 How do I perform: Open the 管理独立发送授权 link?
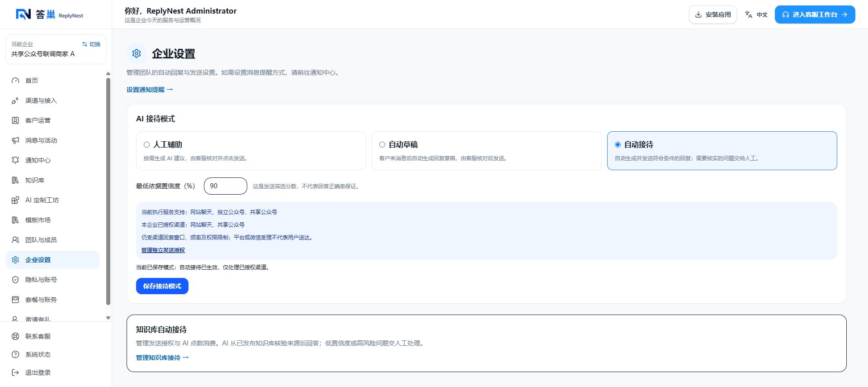[163, 250]
